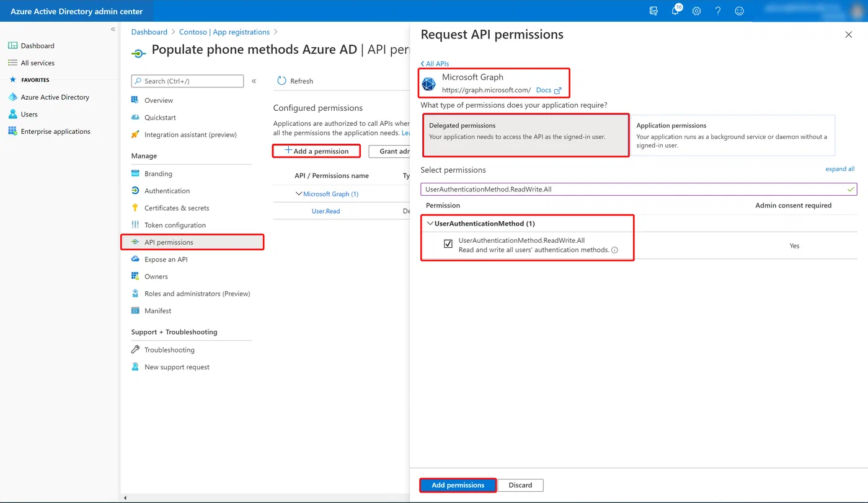Open the directory and subscription filter icon

coord(653,11)
